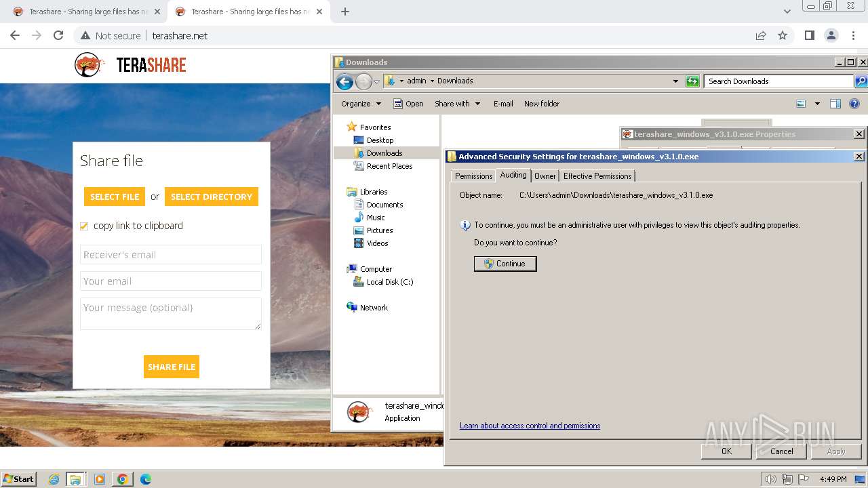Expand the root breadcrumb arrow before admin
This screenshot has height=488, width=868.
point(401,81)
